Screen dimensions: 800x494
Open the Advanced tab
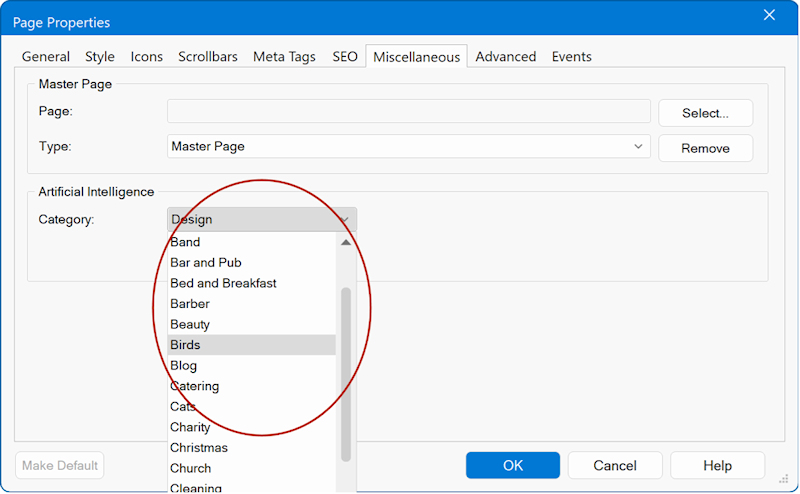505,57
